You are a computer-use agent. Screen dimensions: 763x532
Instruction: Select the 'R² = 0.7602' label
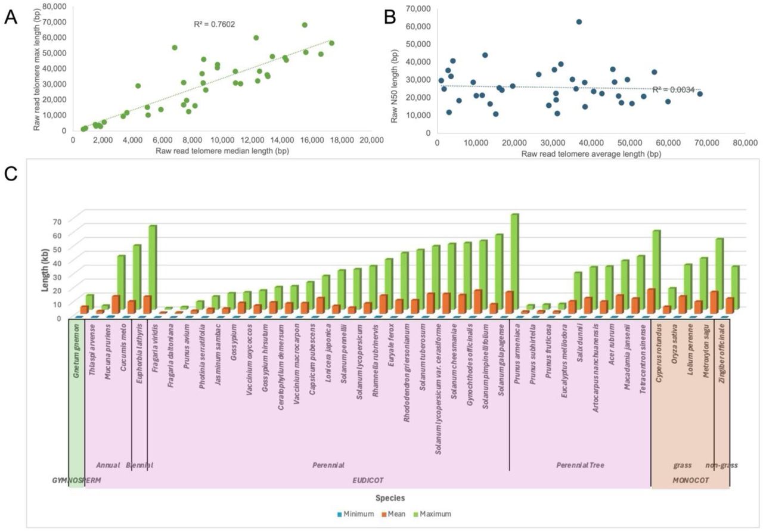(214, 24)
